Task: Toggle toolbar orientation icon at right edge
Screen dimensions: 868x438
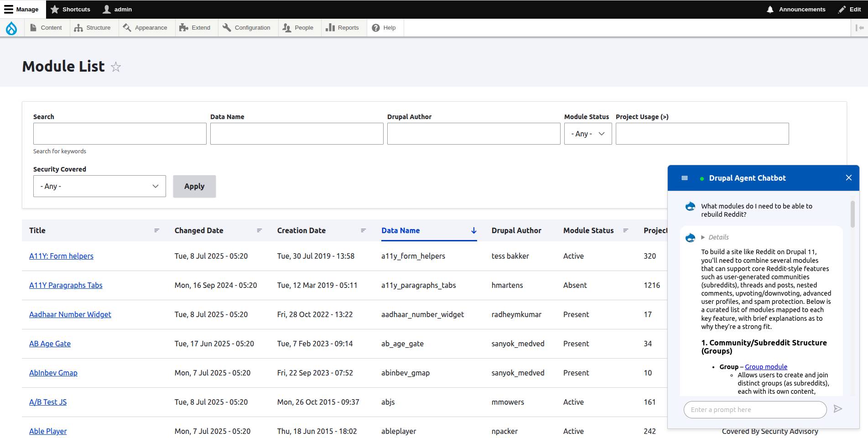Action: click(860, 28)
